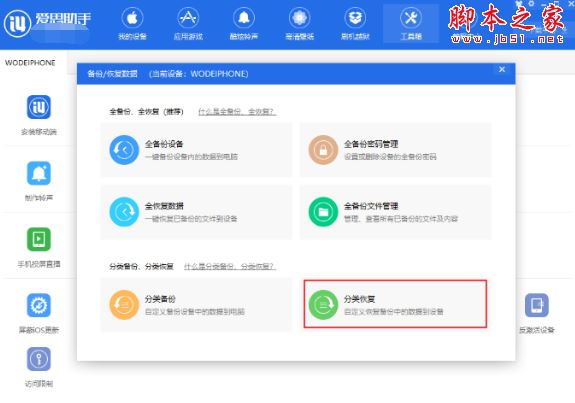Screen dimensions: 575x403
Task: Click the 全备份文件管理 title text
Action: [371, 206]
